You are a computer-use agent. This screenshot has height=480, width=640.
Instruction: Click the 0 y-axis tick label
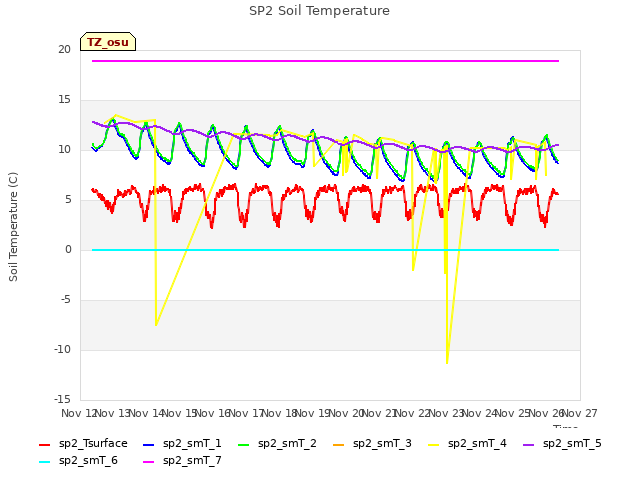(x=68, y=249)
